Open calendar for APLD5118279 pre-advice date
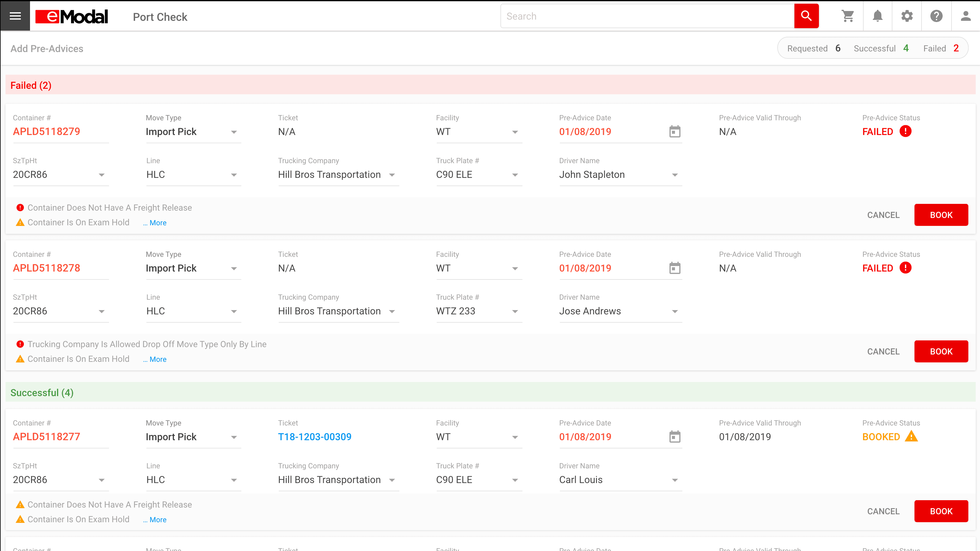Image resolution: width=980 pixels, height=551 pixels. pos(674,132)
